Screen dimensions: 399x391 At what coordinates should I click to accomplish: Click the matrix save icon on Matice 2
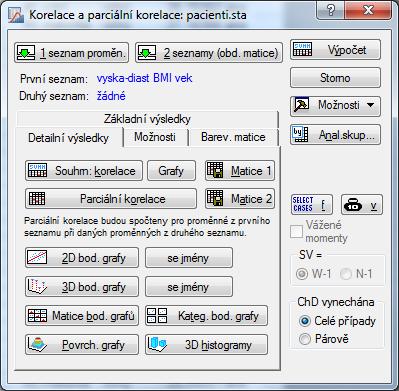[x=215, y=198]
